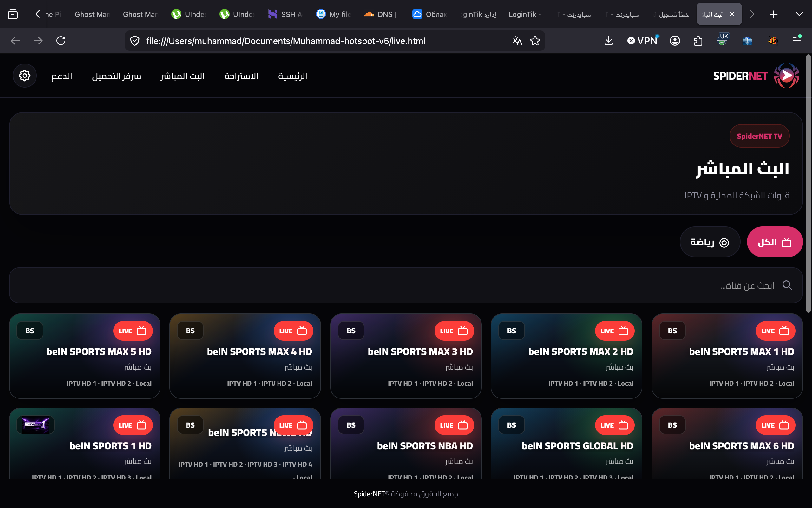The width and height of the screenshot is (812, 508).
Task: Click the channel search field
Action: (x=406, y=285)
